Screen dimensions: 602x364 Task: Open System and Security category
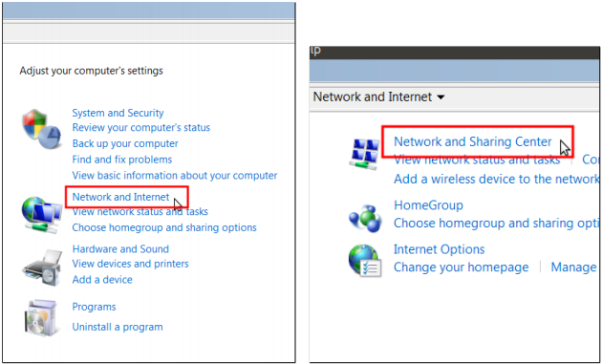click(118, 113)
